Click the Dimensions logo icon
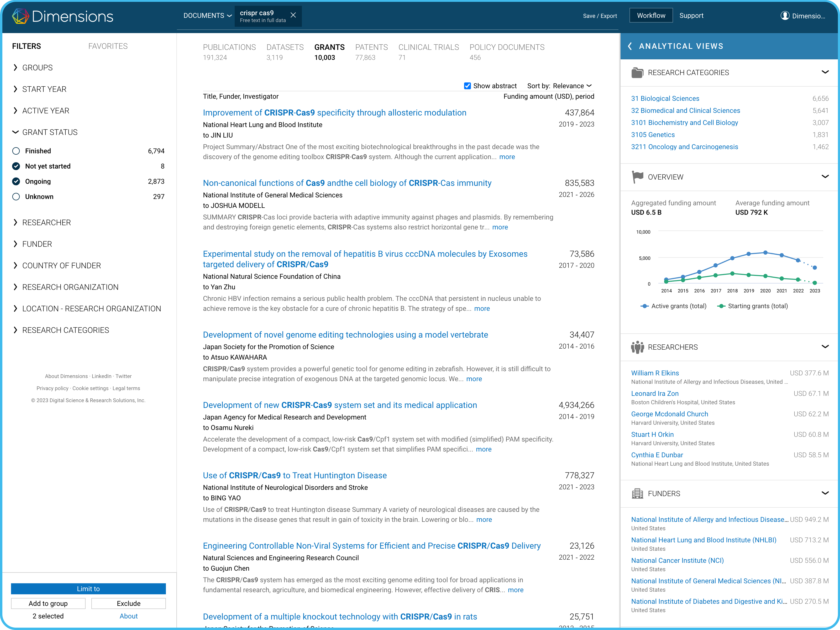The height and width of the screenshot is (630, 840). 20,16
